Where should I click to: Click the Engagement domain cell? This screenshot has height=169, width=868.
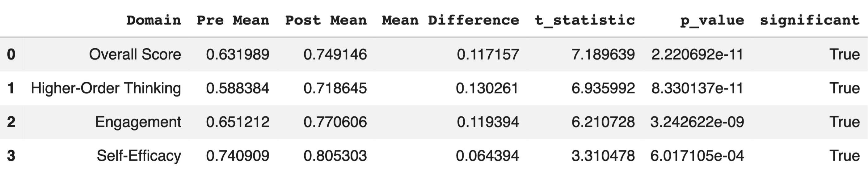click(x=138, y=122)
